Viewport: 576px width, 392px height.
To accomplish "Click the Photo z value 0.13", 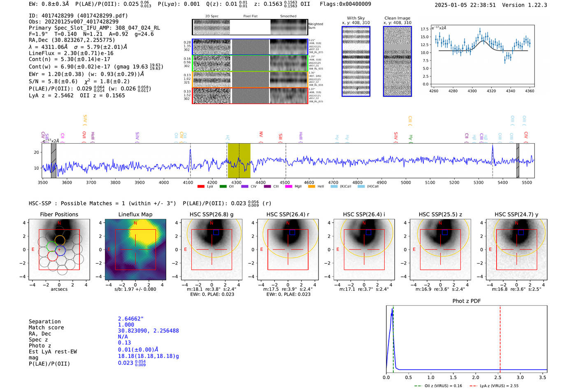I will click(x=124, y=343).
